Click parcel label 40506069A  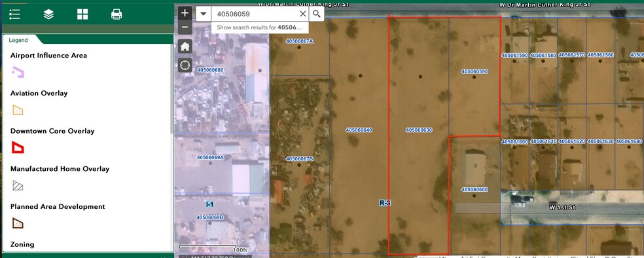[210, 157]
